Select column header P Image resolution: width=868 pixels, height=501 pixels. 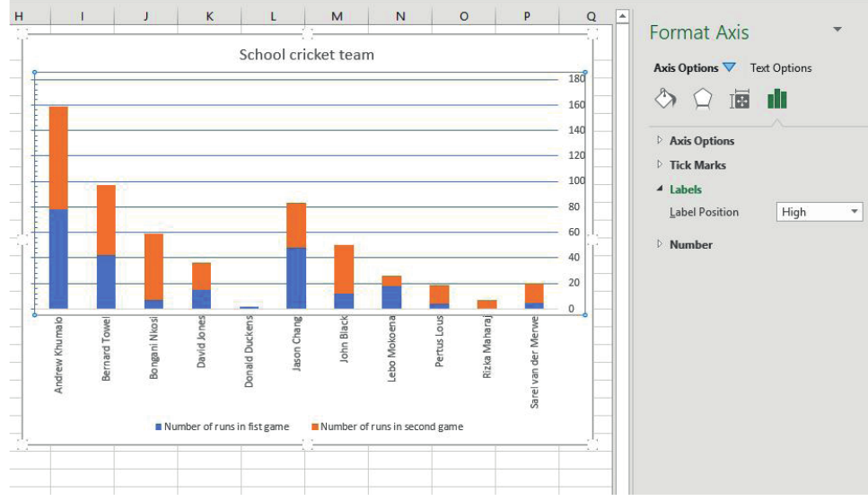coord(527,16)
